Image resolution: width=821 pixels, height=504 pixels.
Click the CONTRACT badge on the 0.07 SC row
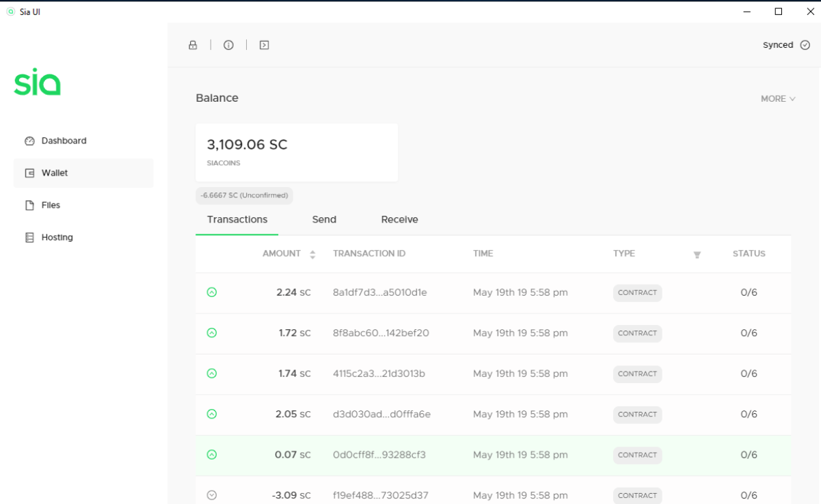637,455
